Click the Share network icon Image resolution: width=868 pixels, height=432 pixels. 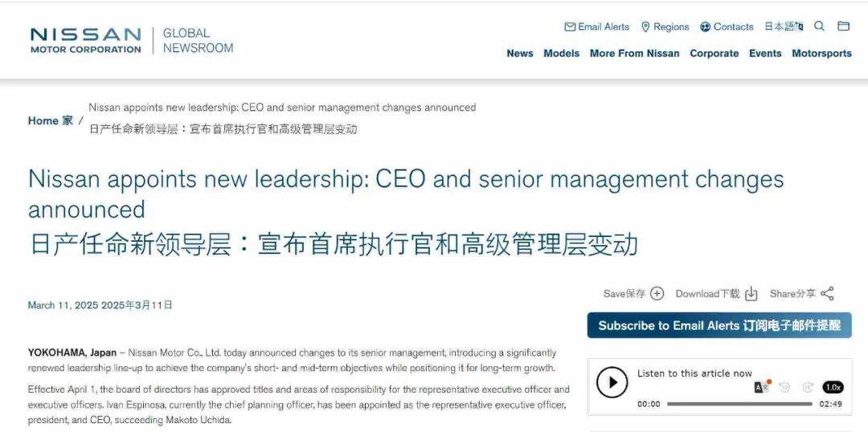[828, 294]
